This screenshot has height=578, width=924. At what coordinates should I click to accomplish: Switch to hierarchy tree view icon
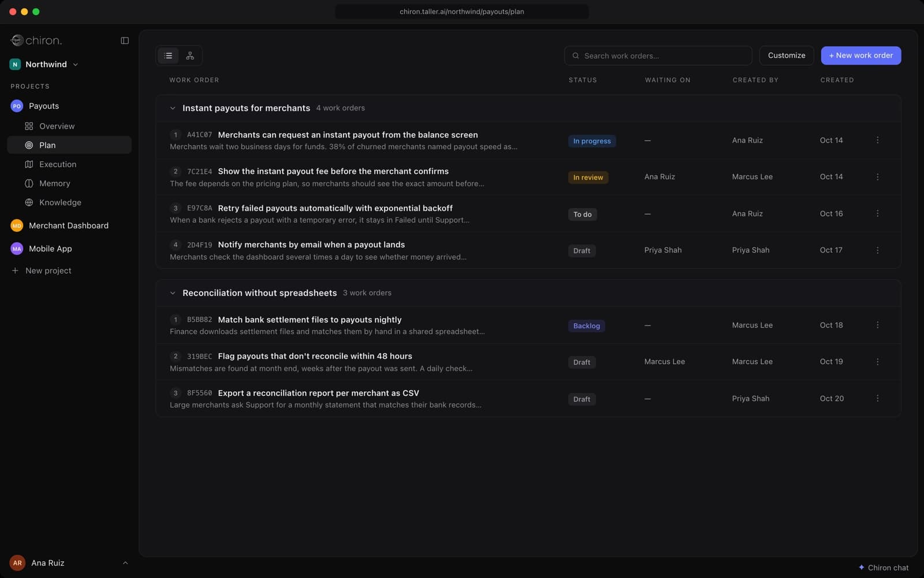190,55
